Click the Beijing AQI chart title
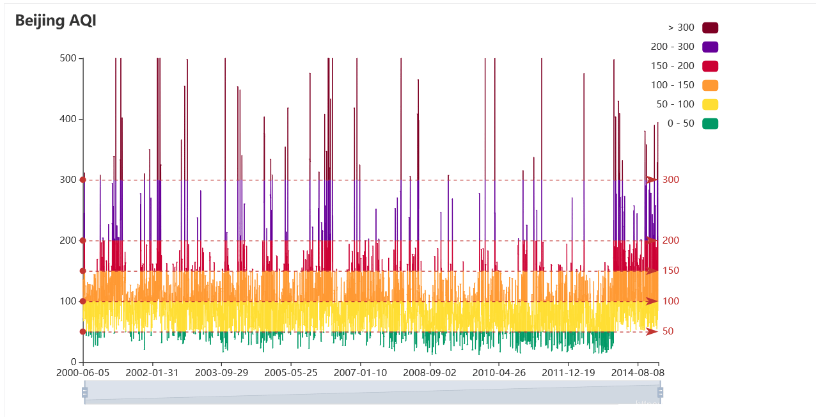The height and width of the screenshot is (417, 816). [56, 21]
